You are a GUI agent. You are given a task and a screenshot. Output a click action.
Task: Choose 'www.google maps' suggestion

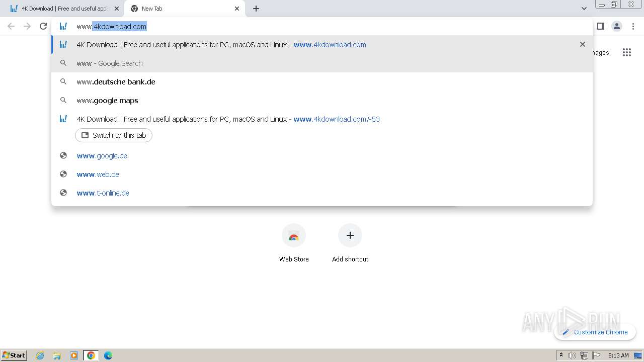322,100
